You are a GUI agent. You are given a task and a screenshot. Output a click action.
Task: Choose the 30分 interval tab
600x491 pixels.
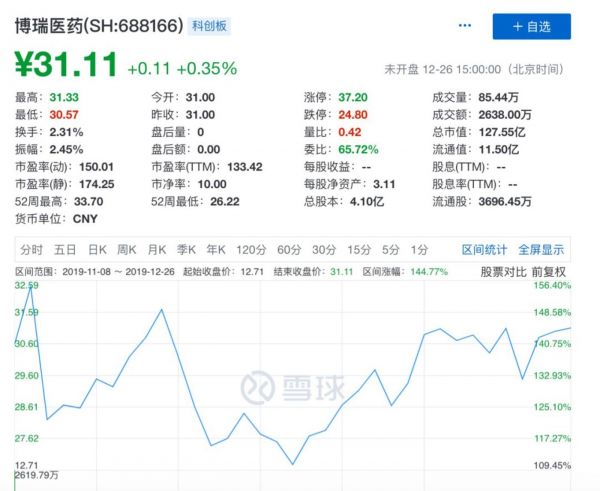323,249
